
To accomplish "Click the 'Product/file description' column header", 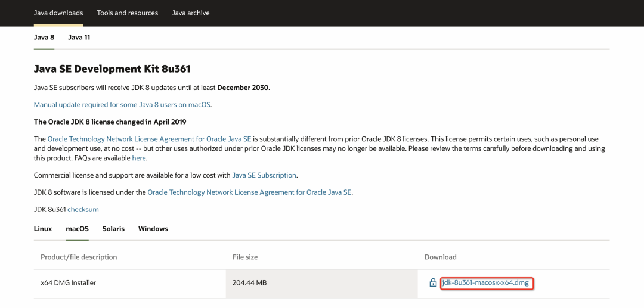I will [x=79, y=257].
